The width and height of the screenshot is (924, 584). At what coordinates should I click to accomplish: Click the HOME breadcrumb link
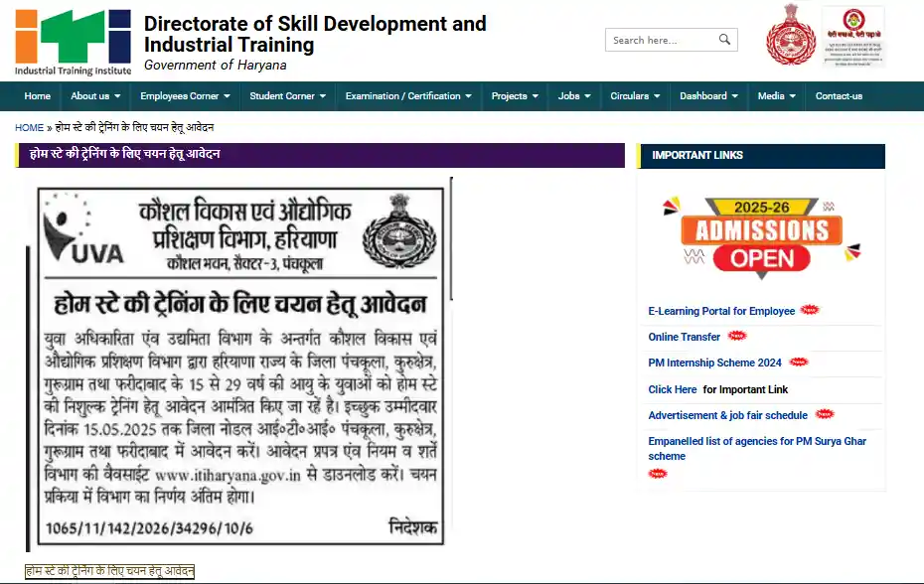[x=29, y=128]
